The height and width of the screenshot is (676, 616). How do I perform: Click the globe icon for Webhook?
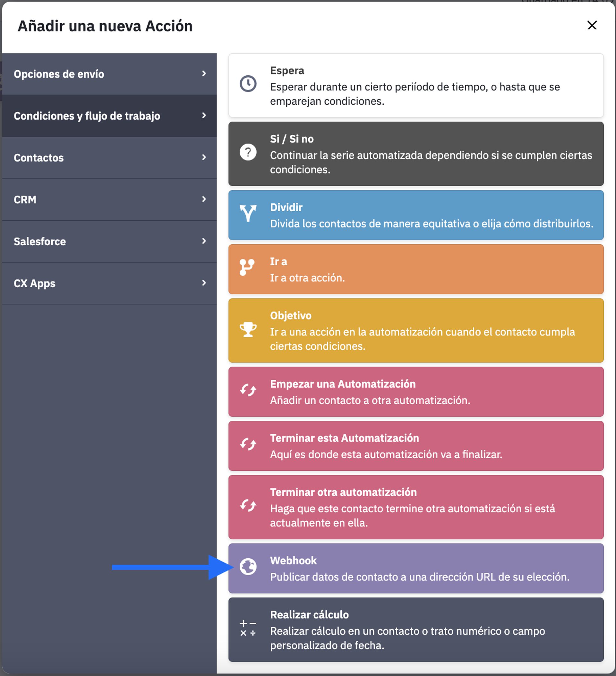click(x=248, y=567)
